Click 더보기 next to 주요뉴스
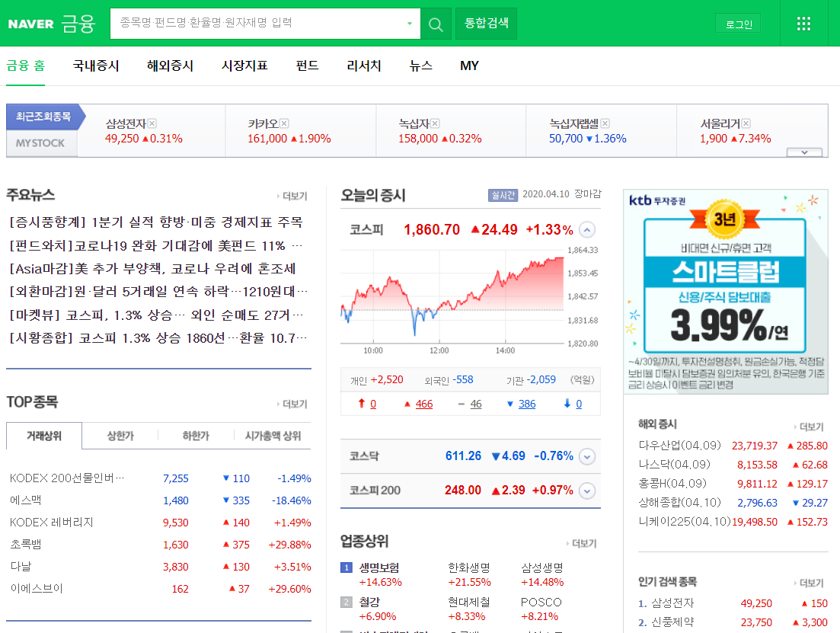Image resolution: width=840 pixels, height=633 pixels. (x=292, y=197)
